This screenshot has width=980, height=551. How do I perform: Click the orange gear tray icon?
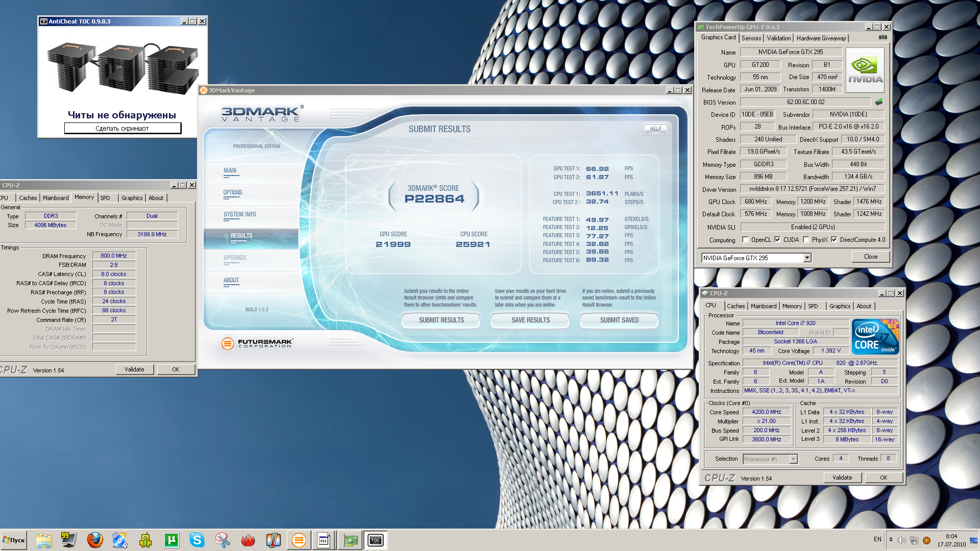tap(926, 540)
